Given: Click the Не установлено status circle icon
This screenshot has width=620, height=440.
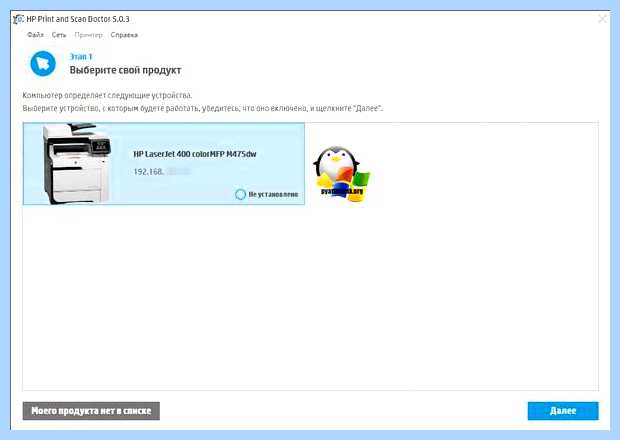Looking at the screenshot, I should (x=240, y=194).
